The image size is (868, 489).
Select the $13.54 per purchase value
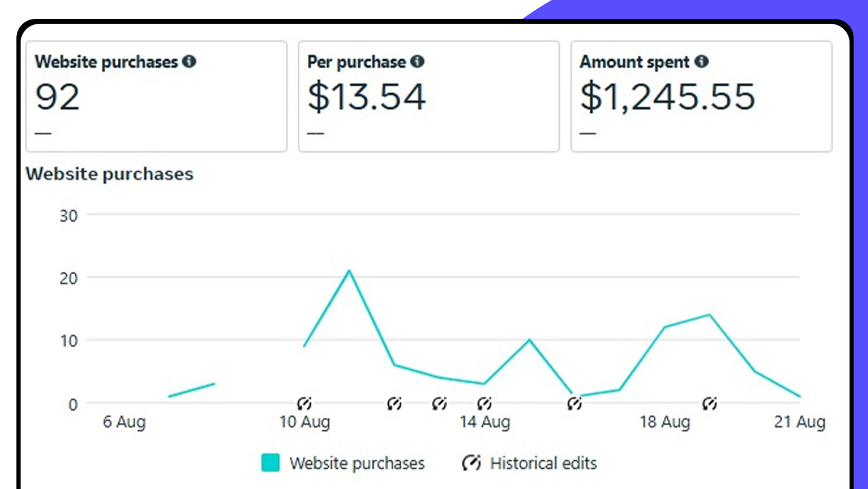click(367, 98)
